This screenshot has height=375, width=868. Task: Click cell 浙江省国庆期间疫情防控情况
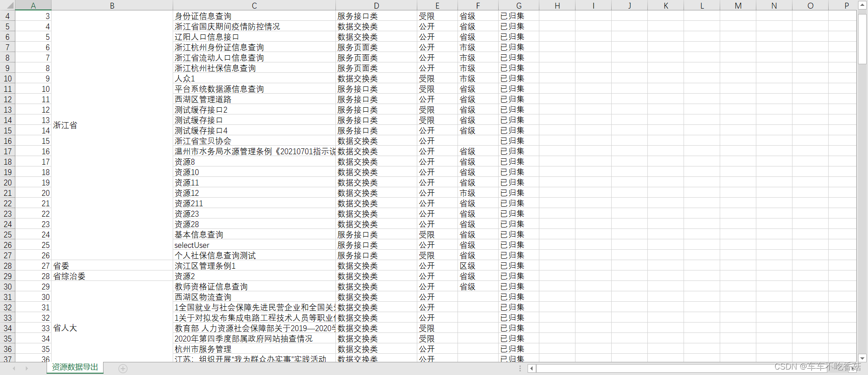254,26
